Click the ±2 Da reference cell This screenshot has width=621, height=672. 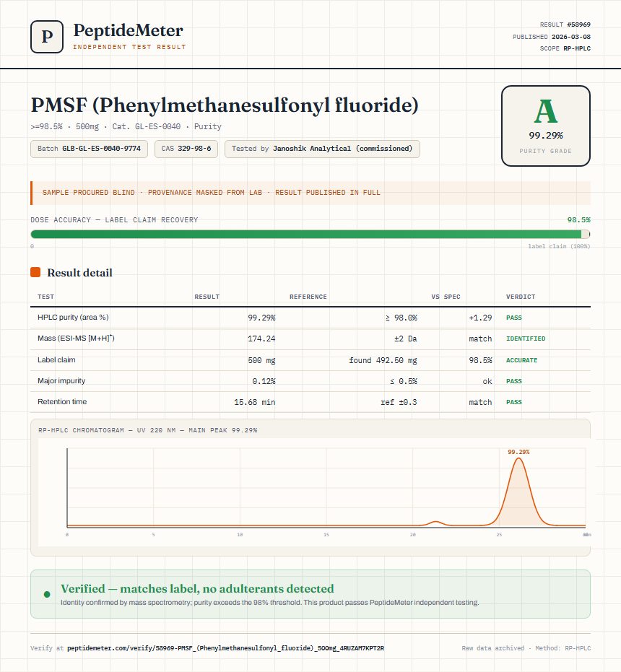pyautogui.click(x=406, y=339)
